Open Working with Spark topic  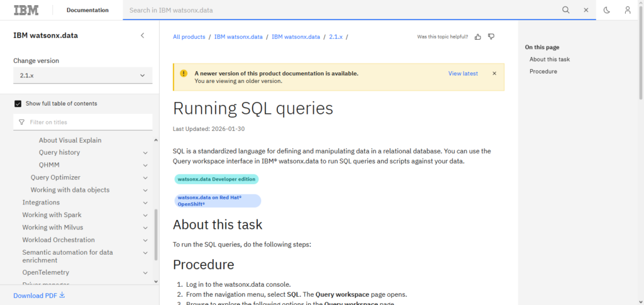(52, 214)
